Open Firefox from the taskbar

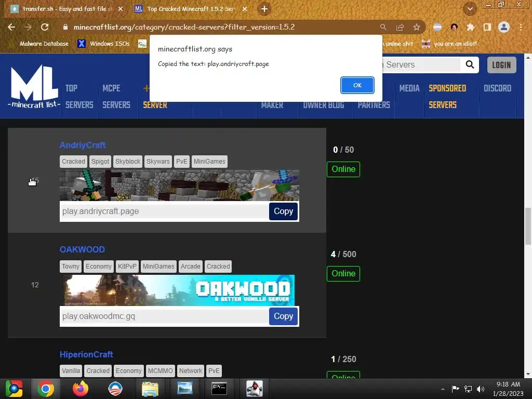point(81,389)
